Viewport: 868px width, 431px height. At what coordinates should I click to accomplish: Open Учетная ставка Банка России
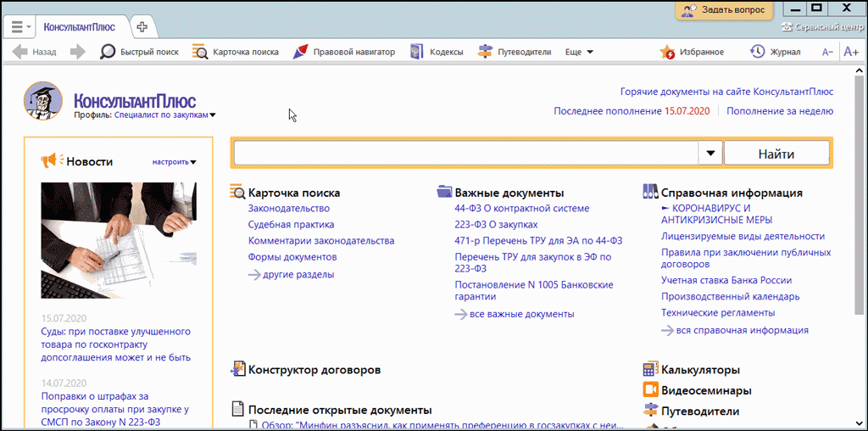(x=726, y=280)
